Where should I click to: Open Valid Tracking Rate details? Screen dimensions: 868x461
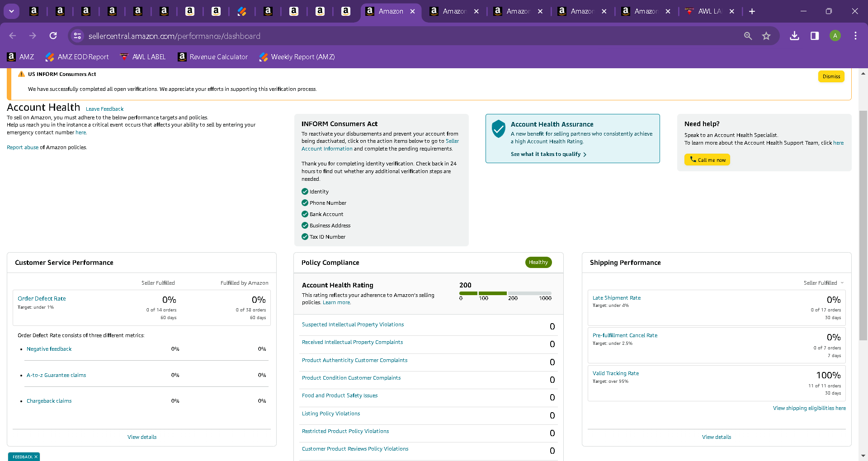616,373
